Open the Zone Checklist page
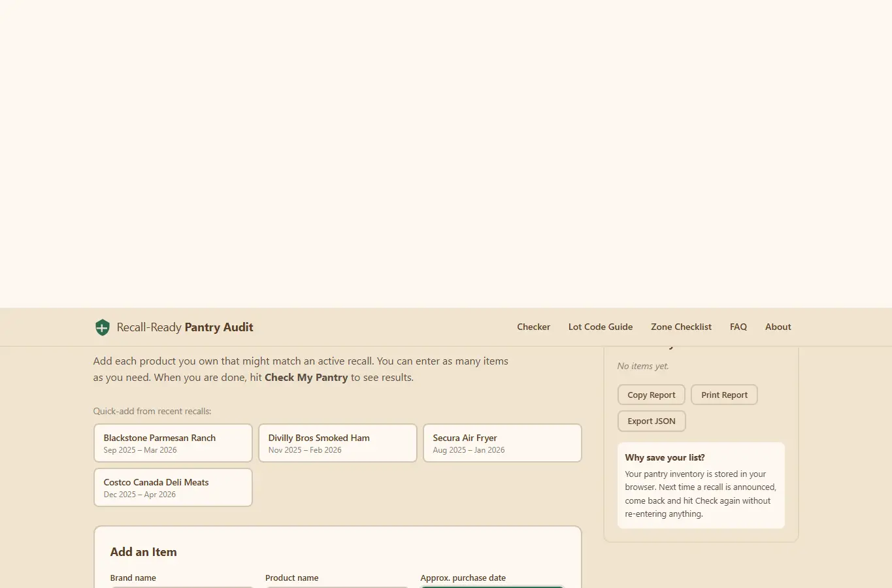This screenshot has height=588, width=892. point(681,327)
